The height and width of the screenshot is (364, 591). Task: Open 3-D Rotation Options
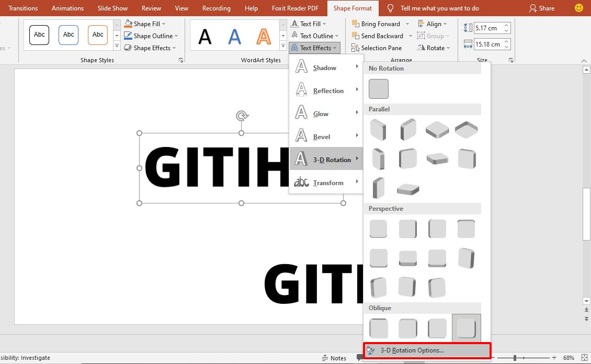coord(411,350)
